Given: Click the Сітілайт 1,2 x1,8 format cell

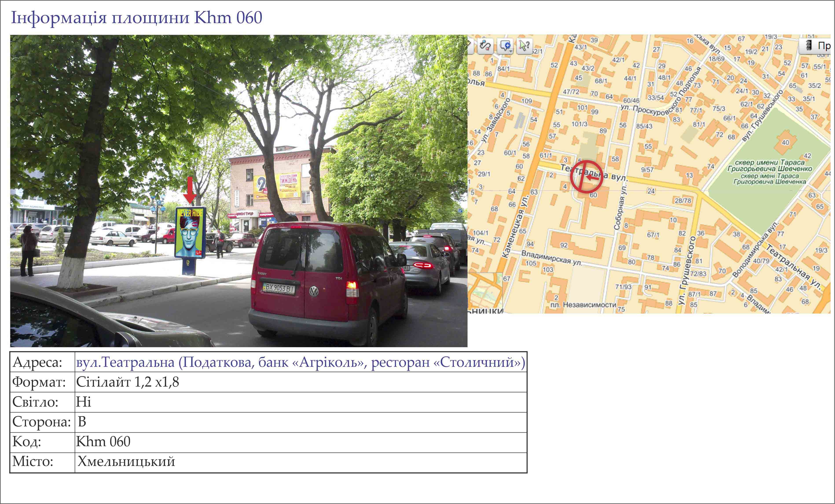Looking at the screenshot, I should 127,382.
